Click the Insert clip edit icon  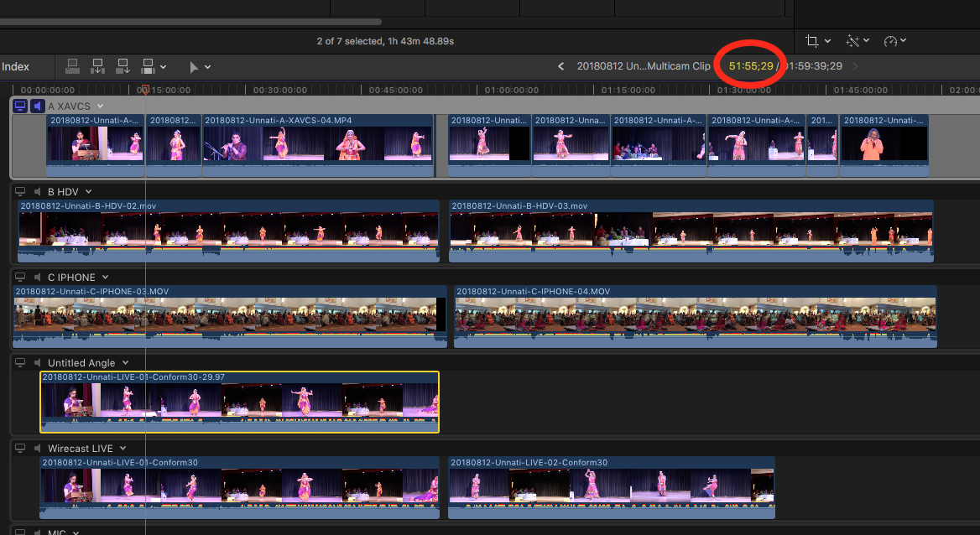point(97,66)
